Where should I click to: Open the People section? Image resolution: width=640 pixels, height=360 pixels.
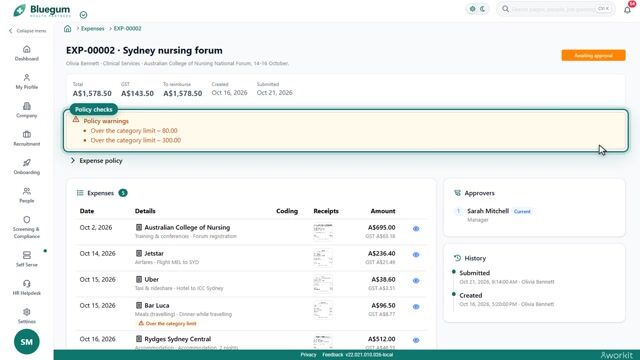(27, 195)
